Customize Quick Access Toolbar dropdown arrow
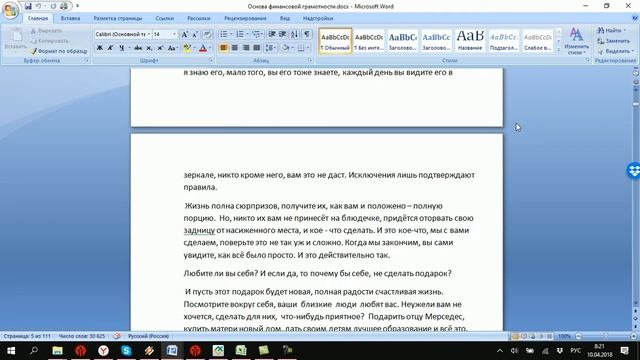Screen dimensions: 640x360 pos(78,6)
